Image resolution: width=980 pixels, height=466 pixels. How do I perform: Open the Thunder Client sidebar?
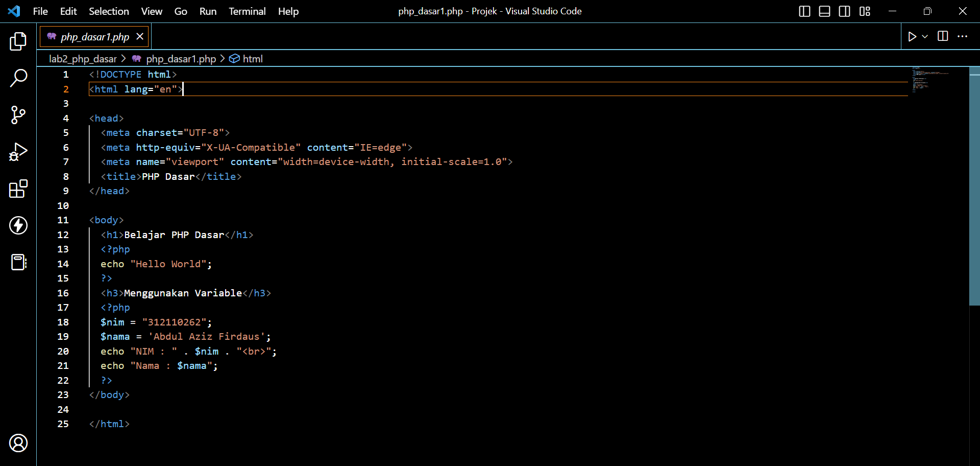[x=18, y=225]
